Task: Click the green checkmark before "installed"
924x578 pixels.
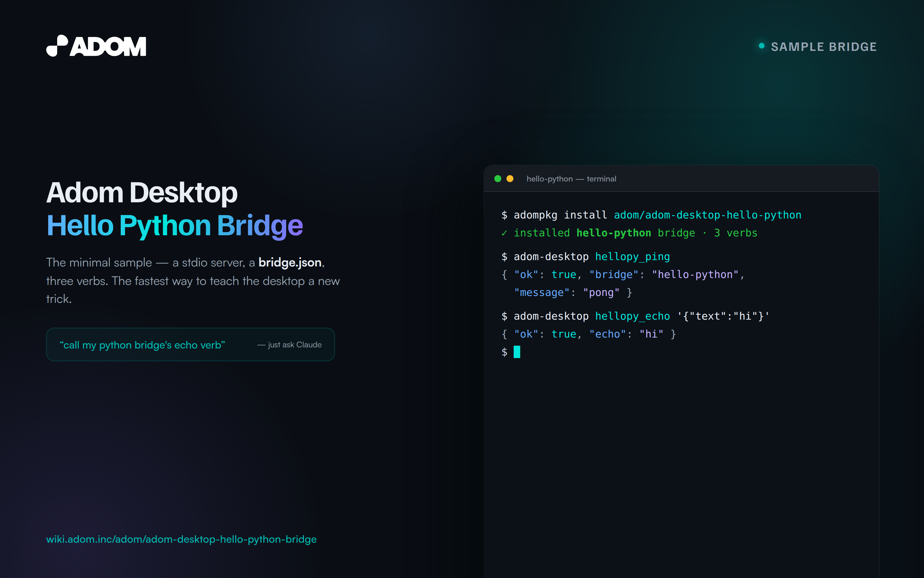Action: click(x=504, y=233)
